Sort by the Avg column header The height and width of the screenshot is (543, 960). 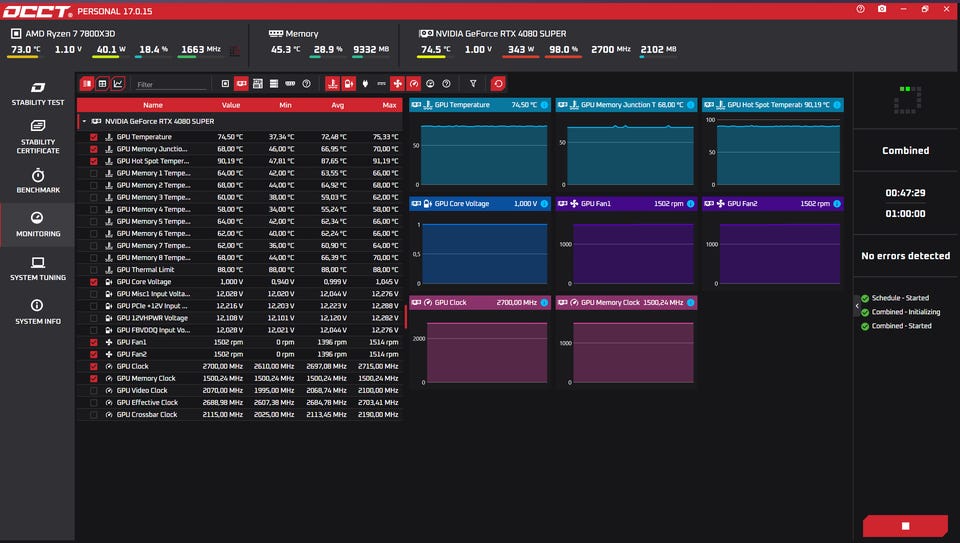pyautogui.click(x=337, y=105)
